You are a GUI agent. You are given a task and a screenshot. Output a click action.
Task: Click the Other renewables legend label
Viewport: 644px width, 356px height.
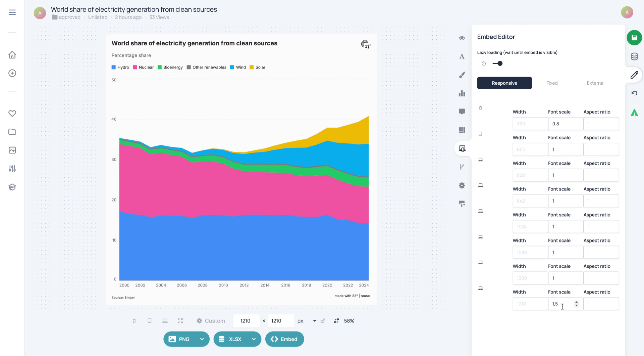pyautogui.click(x=209, y=67)
